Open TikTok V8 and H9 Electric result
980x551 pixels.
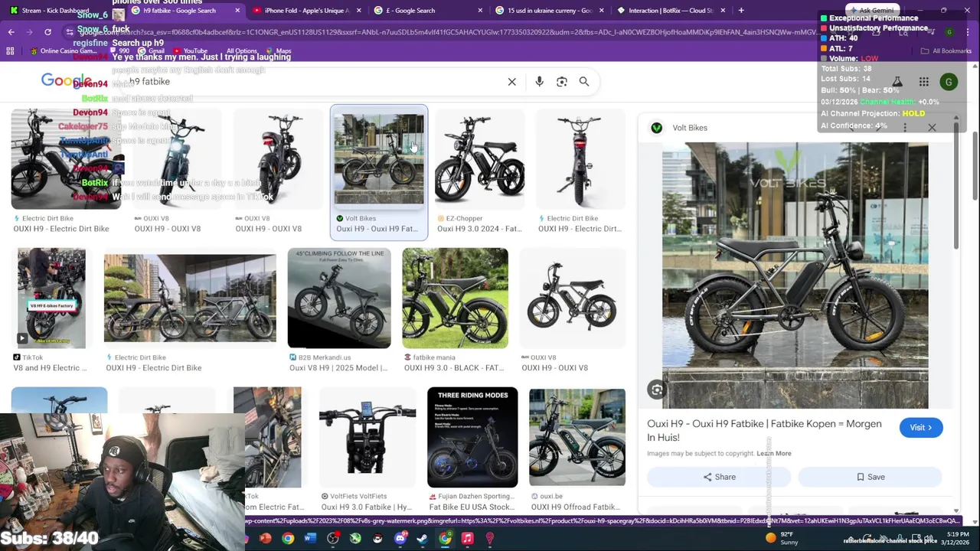tap(51, 310)
